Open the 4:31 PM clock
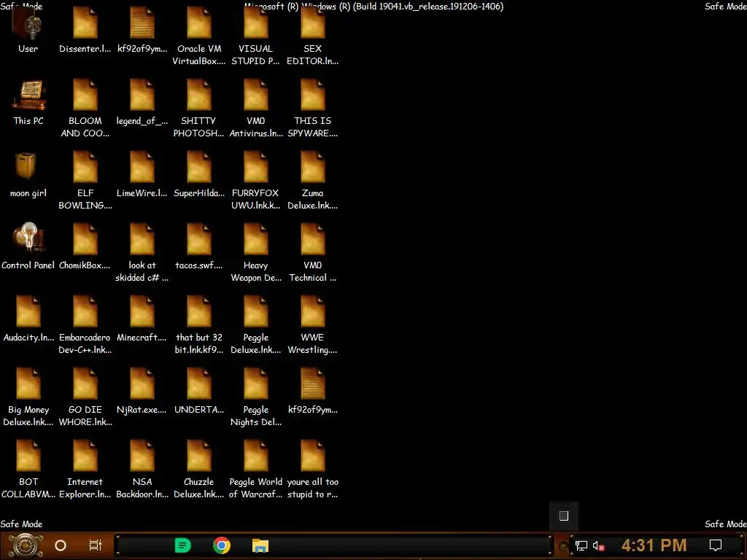Screen dimensions: 747x560 point(654,545)
